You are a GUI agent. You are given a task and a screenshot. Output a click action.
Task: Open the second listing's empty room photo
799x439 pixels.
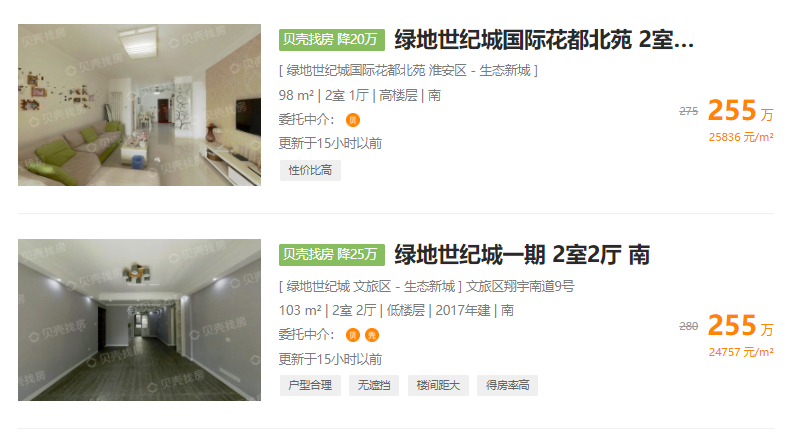(139, 320)
